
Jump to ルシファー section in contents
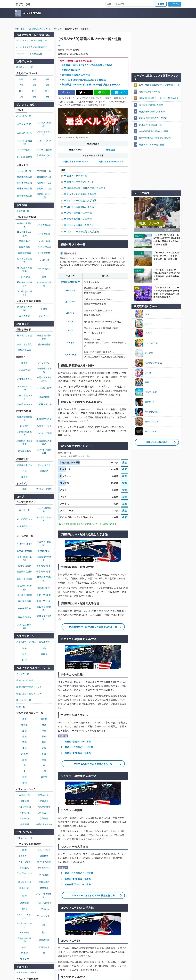point(80,200)
